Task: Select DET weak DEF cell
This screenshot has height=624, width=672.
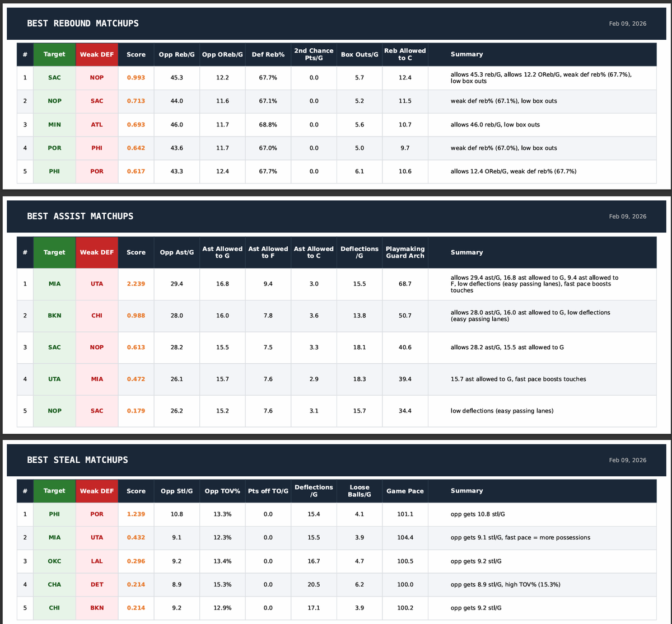Action: [x=97, y=584]
